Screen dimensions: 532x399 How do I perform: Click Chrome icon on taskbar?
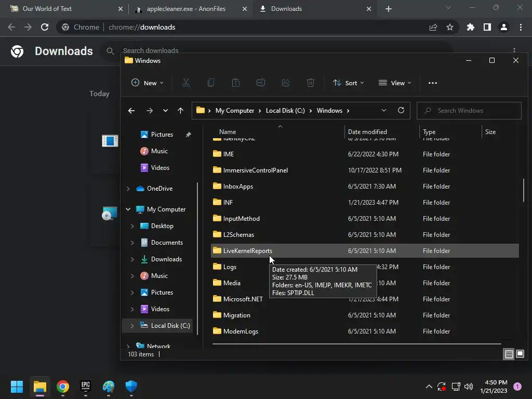tap(63, 387)
